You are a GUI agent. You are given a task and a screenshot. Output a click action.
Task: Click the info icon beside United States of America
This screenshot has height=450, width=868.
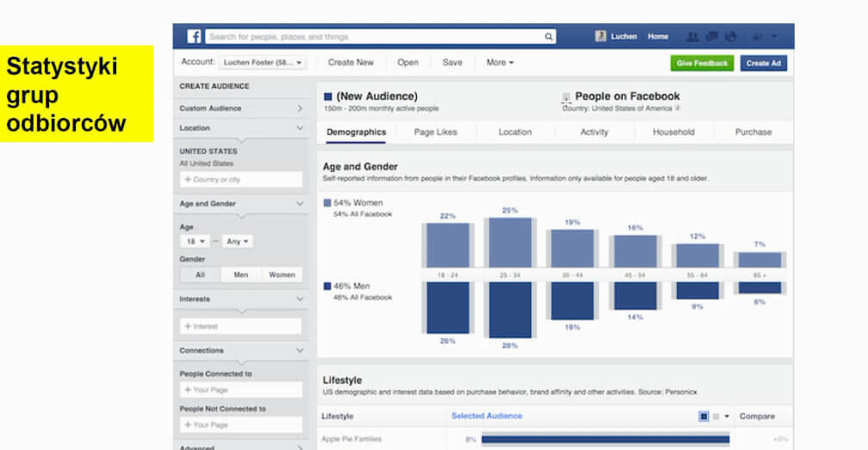pyautogui.click(x=678, y=108)
